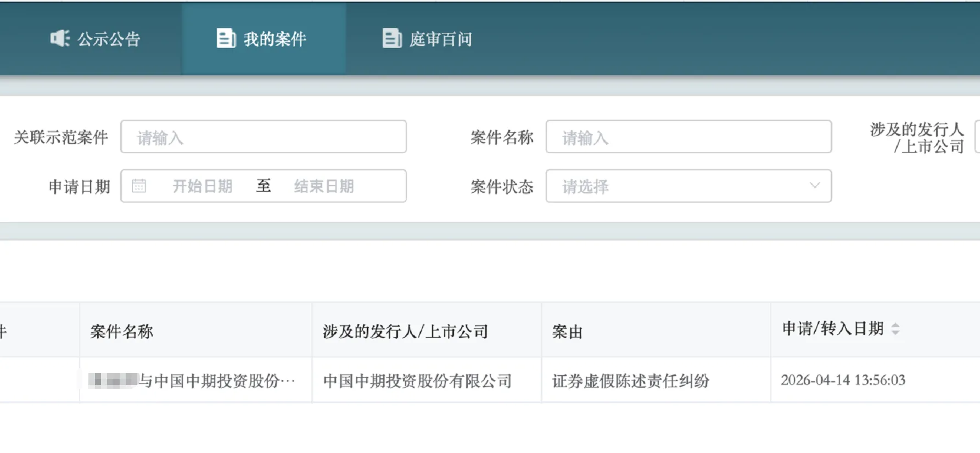Open the 公示公告 tab
The width and height of the screenshot is (980, 453).
[96, 39]
